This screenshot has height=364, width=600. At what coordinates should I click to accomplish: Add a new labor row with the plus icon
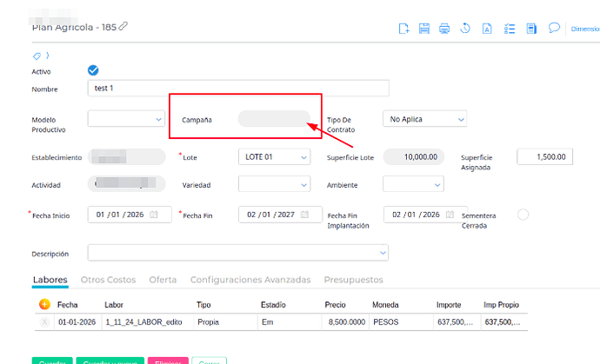44,304
